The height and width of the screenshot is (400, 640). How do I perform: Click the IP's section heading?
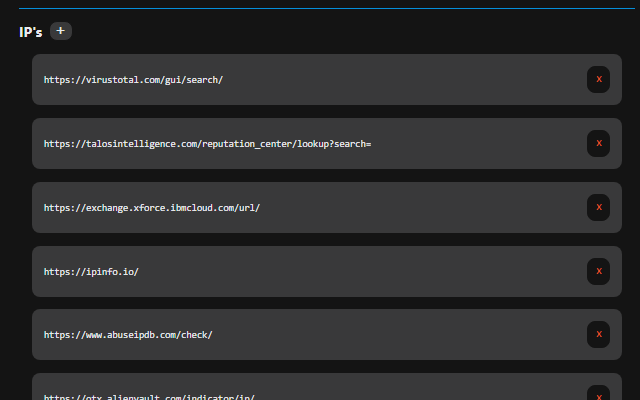[x=30, y=32]
